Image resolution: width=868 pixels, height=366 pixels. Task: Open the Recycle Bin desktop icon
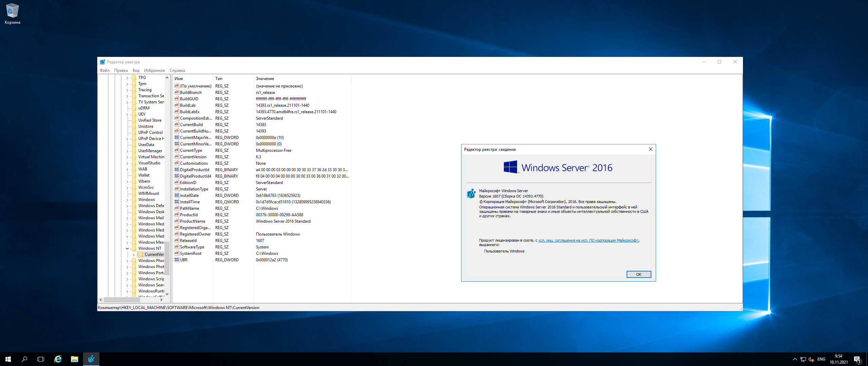coord(13,14)
